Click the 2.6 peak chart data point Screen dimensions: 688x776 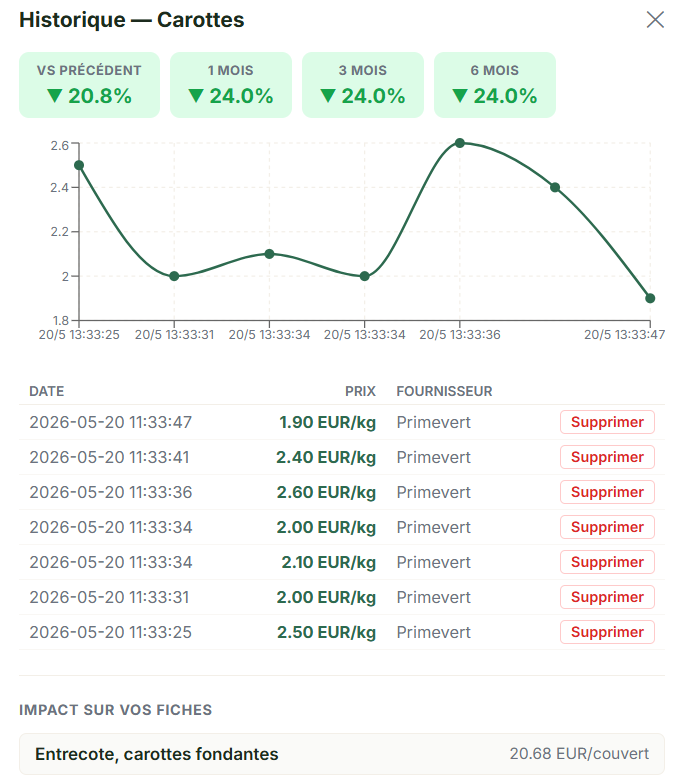coord(460,143)
